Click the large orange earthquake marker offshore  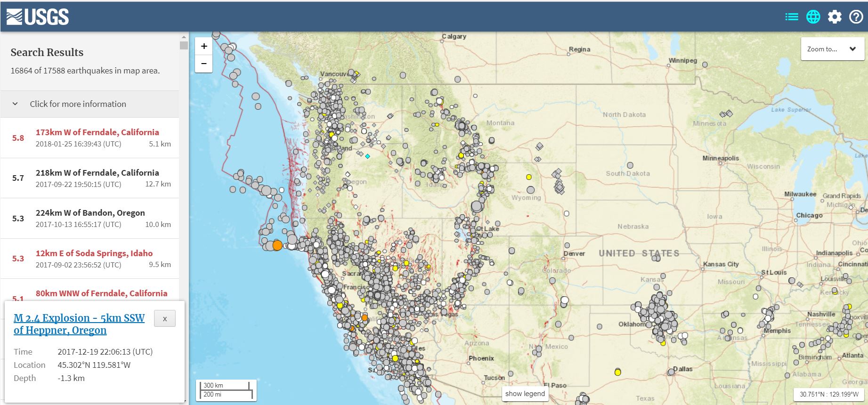tap(277, 245)
